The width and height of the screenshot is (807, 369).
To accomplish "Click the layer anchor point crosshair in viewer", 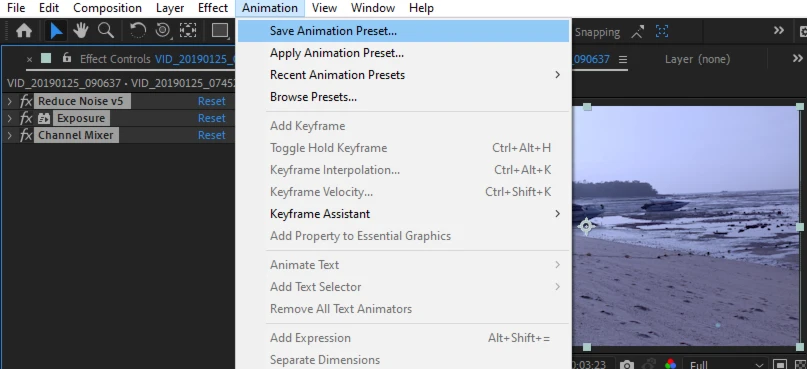I will point(586,226).
